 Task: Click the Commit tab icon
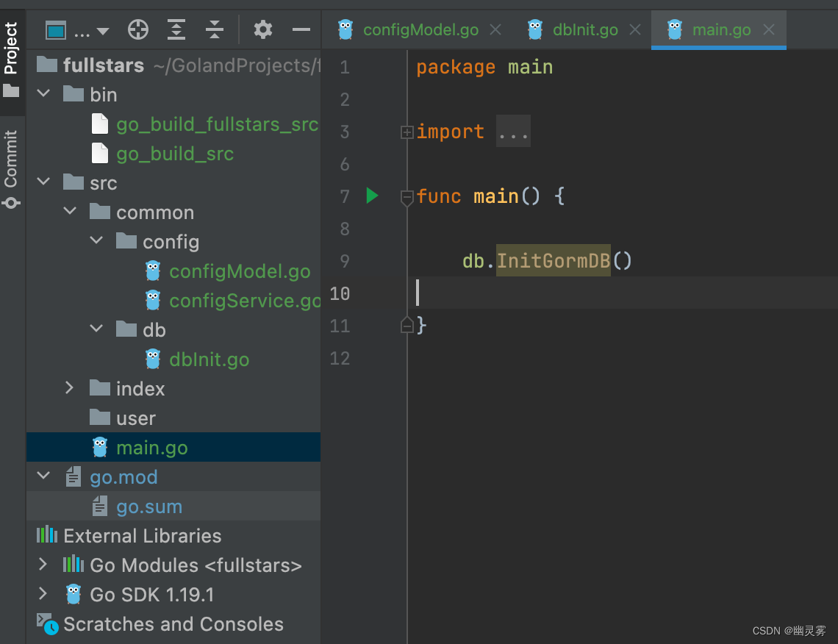pos(11,203)
